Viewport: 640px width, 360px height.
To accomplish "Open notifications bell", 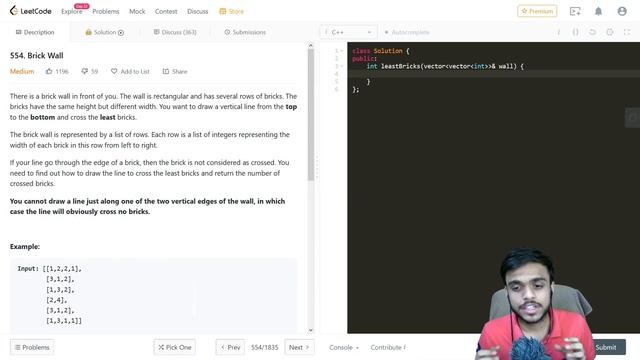I will (598, 11).
